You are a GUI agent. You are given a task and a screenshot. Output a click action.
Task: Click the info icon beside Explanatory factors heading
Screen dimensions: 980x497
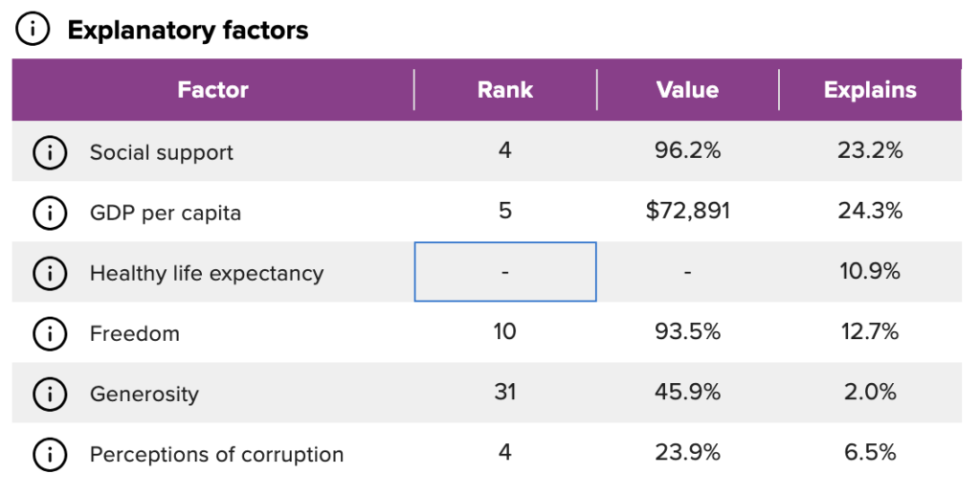(33, 30)
